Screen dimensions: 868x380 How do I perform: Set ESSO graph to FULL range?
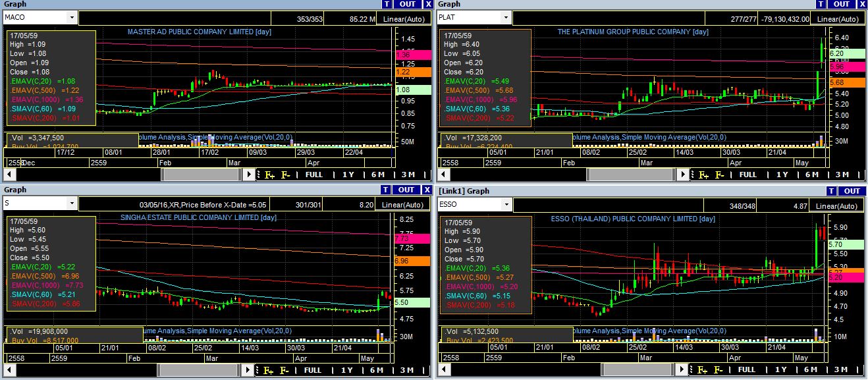[x=747, y=370]
